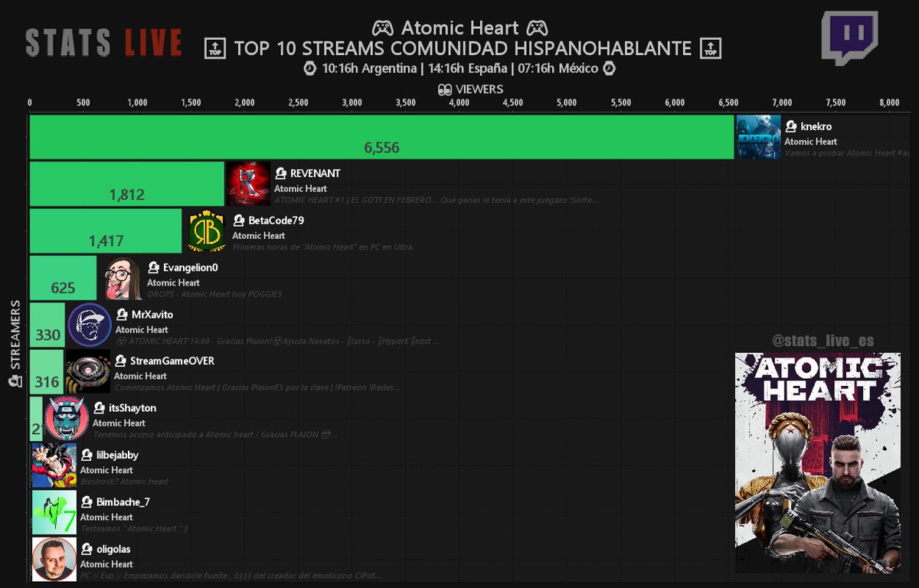Image resolution: width=919 pixels, height=588 pixels.
Task: Click the 'Vamos a probar Atomic Heart' title
Action: click(x=847, y=153)
